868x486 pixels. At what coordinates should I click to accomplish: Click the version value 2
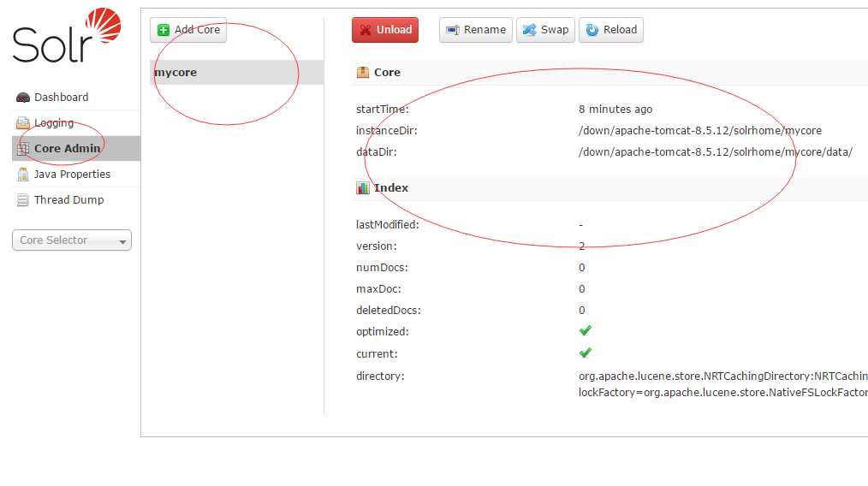582,246
